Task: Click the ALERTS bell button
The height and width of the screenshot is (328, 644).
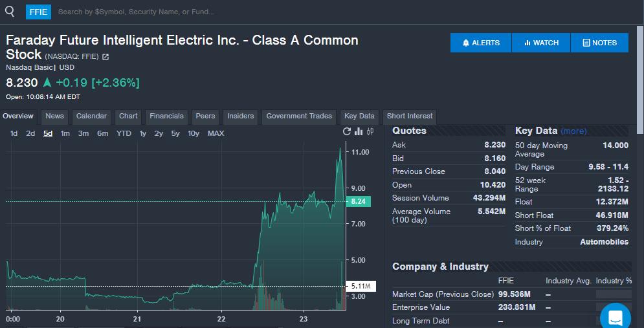Action: [481, 43]
